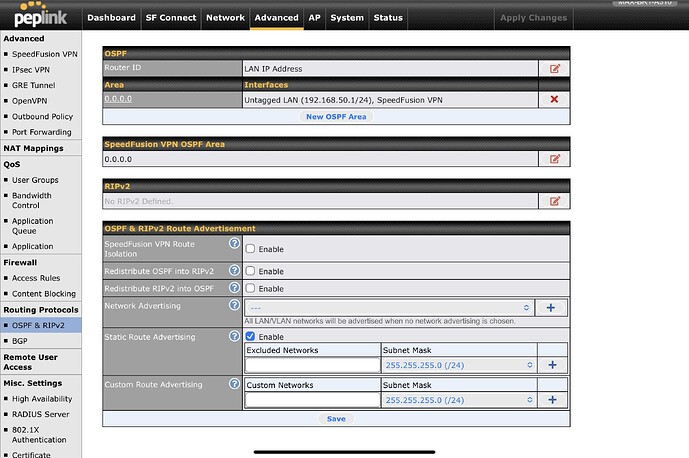Switch to the Dashboard tab
The height and width of the screenshot is (458, 689).
(111, 17)
